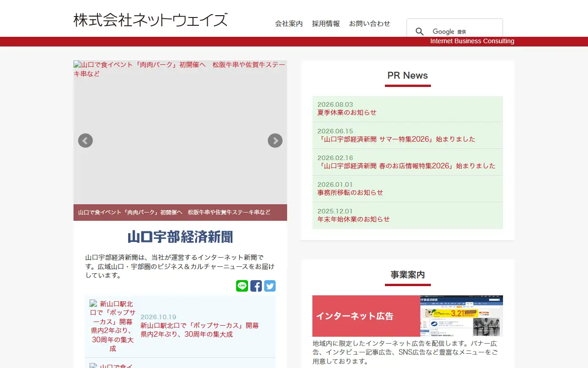Open 春のお店情報特集2026 news announcement
588x368 pixels.
point(407,166)
